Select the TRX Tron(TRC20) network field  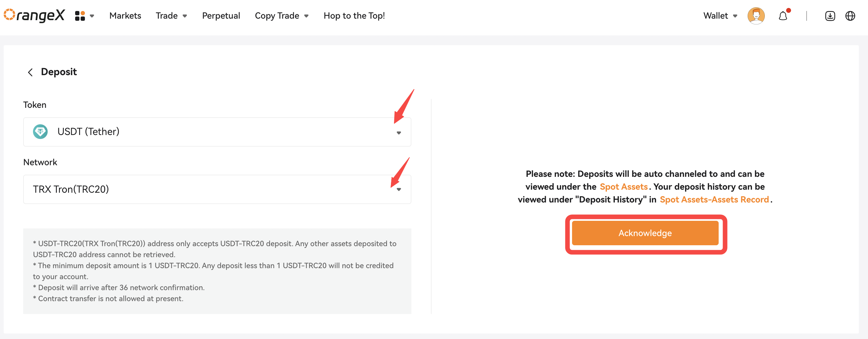point(217,189)
